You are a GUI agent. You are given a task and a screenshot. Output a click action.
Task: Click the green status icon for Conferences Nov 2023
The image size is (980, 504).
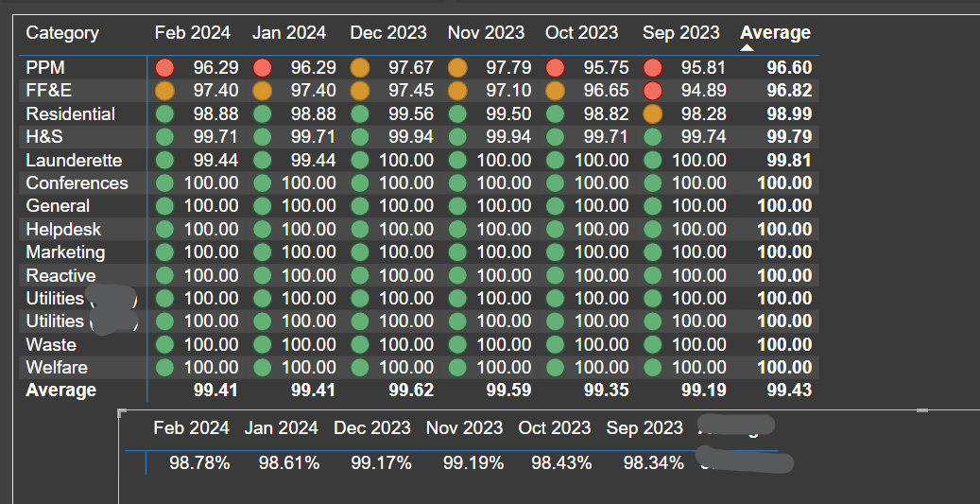pos(457,183)
